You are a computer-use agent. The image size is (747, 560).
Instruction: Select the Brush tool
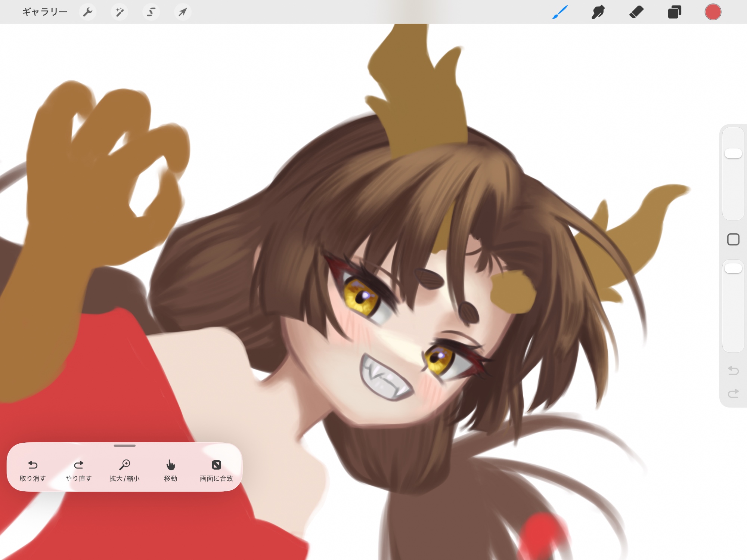560,12
